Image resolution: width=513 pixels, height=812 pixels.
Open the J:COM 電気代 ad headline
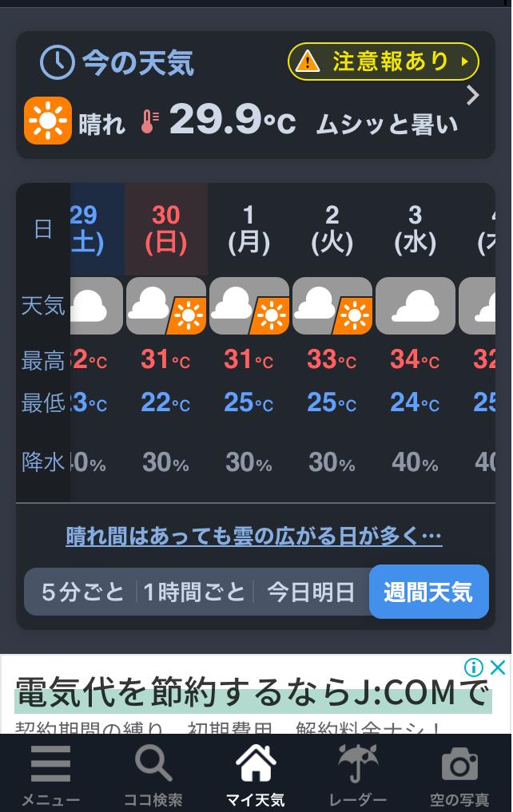pos(253,693)
